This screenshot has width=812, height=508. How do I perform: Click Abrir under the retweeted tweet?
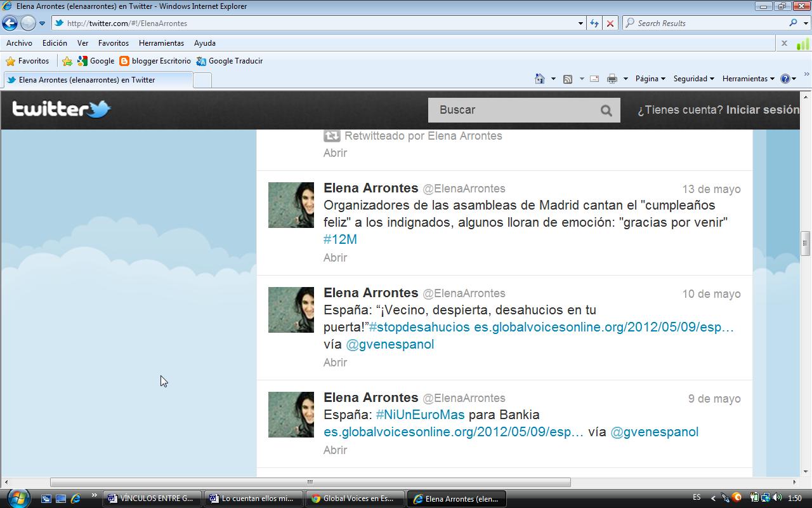click(335, 153)
